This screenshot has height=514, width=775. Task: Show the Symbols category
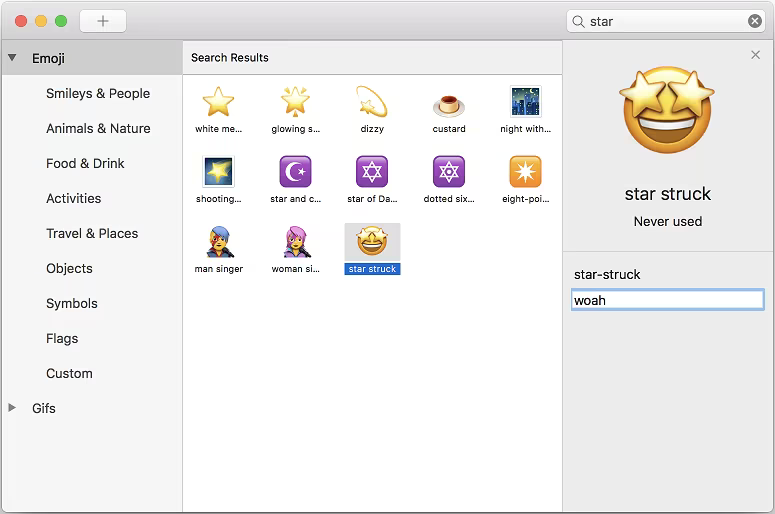72,303
